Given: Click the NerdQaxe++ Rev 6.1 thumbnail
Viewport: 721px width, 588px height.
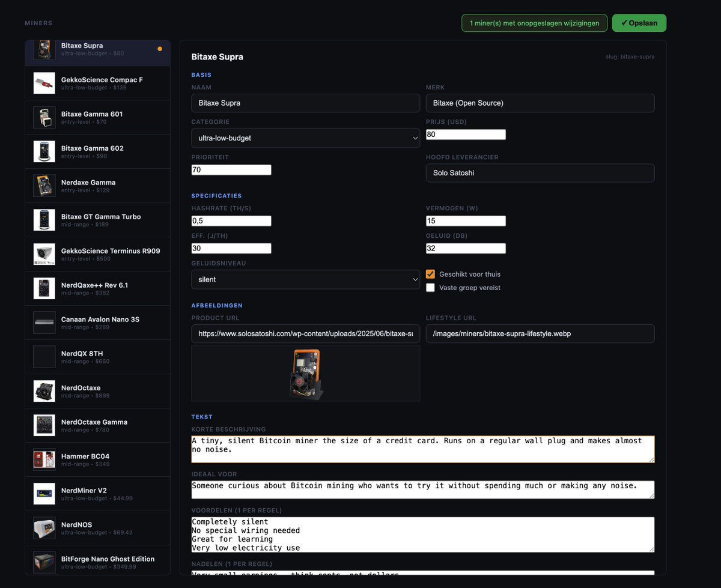Looking at the screenshot, I should (x=44, y=288).
